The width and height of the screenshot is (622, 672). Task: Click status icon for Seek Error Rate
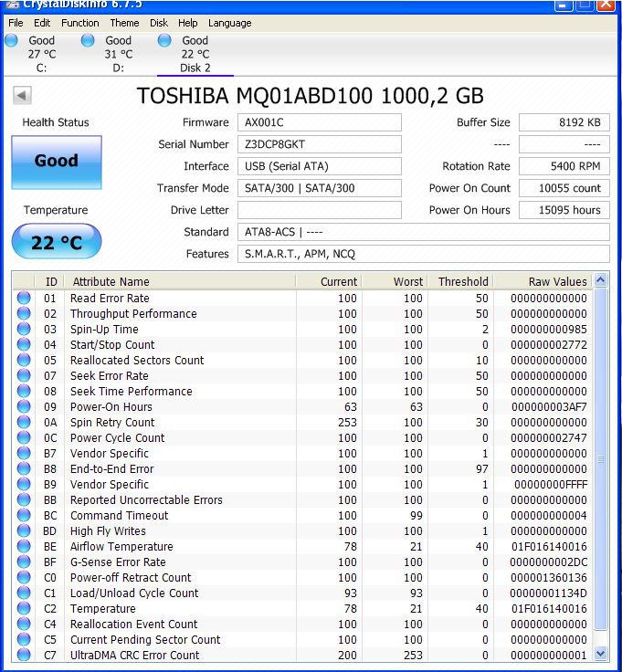click(x=24, y=375)
